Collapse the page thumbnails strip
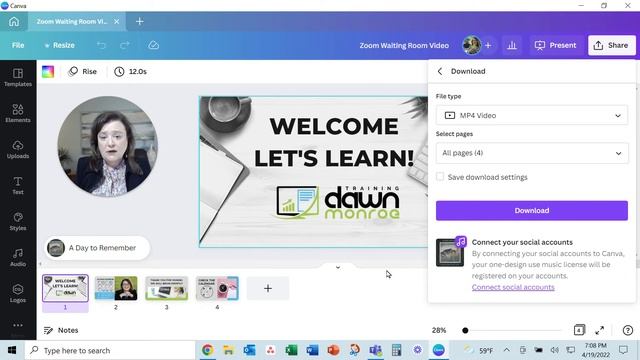 pyautogui.click(x=338, y=267)
